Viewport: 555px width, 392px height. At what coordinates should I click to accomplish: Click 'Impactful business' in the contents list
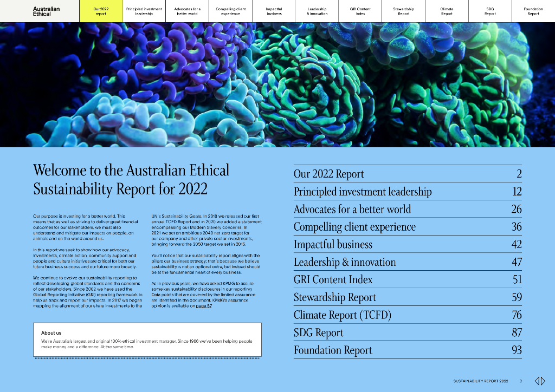click(x=333, y=244)
